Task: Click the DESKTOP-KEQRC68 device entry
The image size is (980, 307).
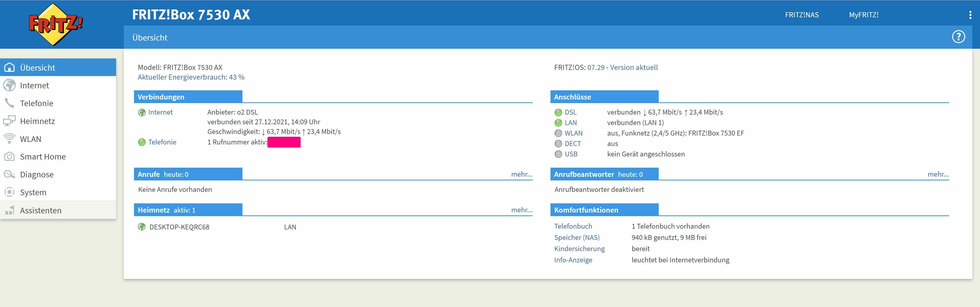Action: click(x=179, y=227)
